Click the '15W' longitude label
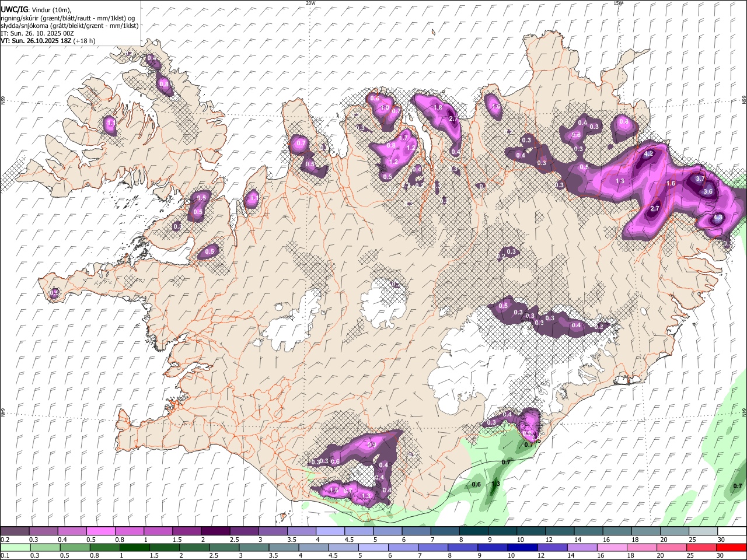 (618, 3)
